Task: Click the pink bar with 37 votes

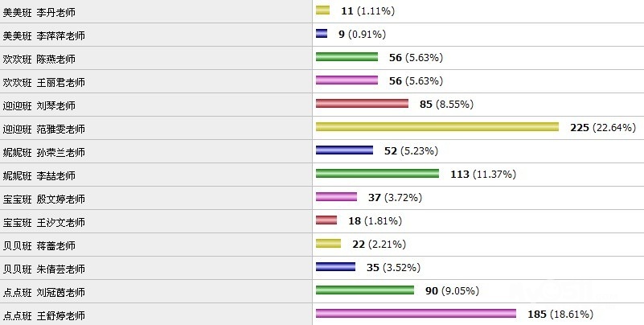Action: point(336,197)
